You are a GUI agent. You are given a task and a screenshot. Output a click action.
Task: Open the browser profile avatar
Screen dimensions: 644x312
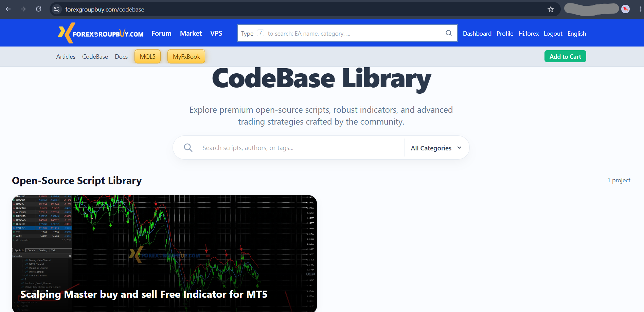[x=625, y=9]
